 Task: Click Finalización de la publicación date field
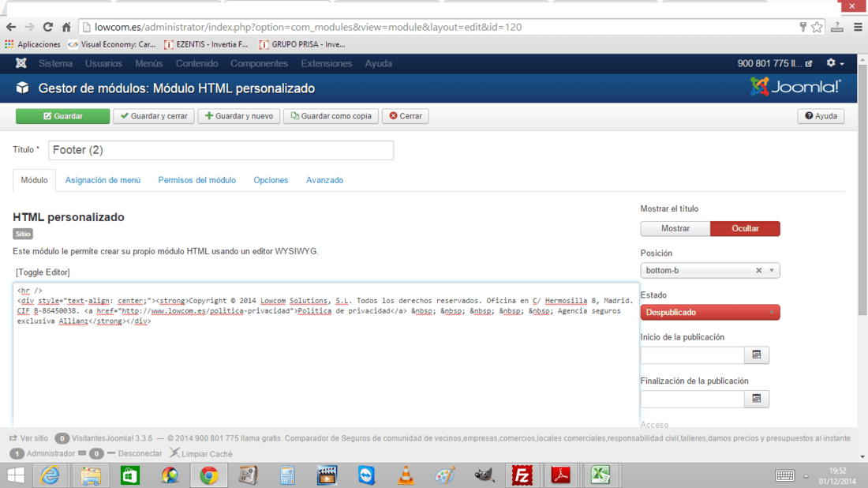[693, 398]
